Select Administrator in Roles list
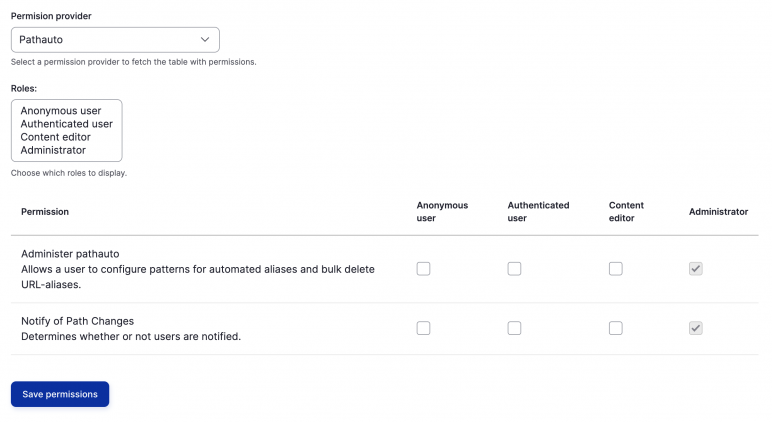This screenshot has height=422, width=772. 53,150
